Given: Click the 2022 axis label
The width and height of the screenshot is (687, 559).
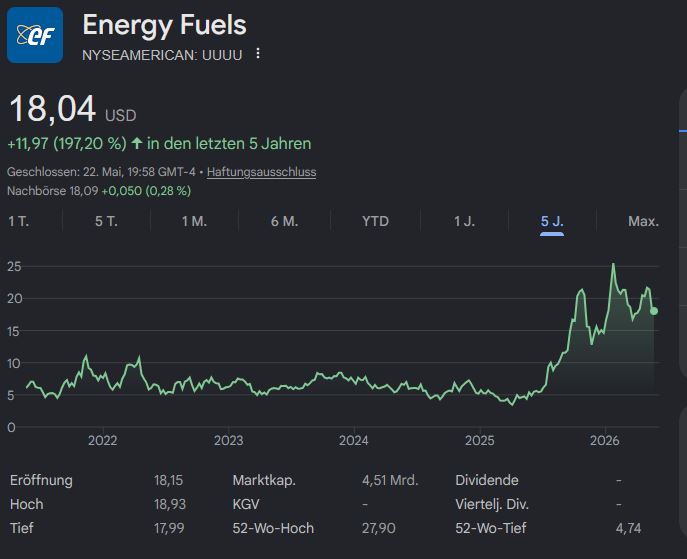Looking at the screenshot, I should [103, 440].
